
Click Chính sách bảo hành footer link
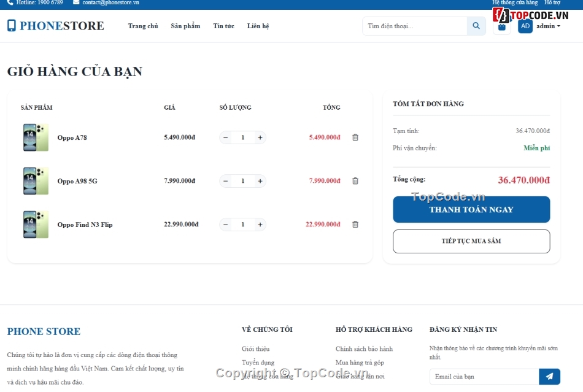coord(364,348)
